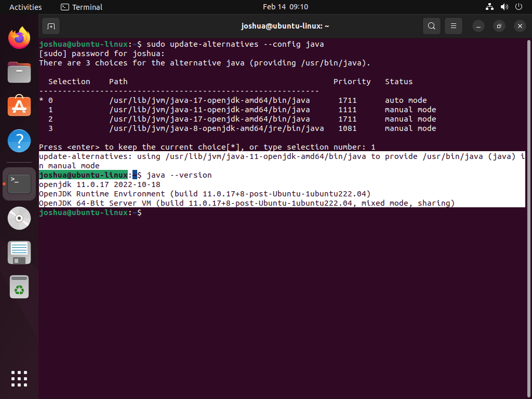The image size is (532, 399).
Task: Start a search in the terminal window
Action: coord(431,26)
